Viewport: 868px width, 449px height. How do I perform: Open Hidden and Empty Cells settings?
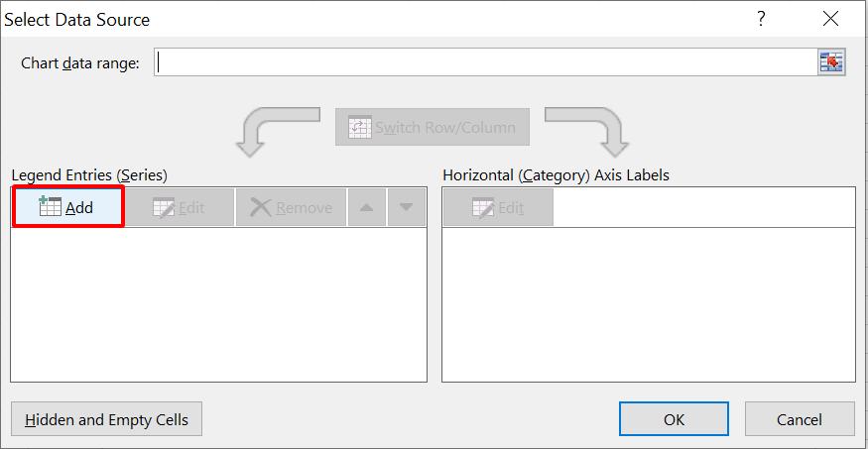click(107, 419)
